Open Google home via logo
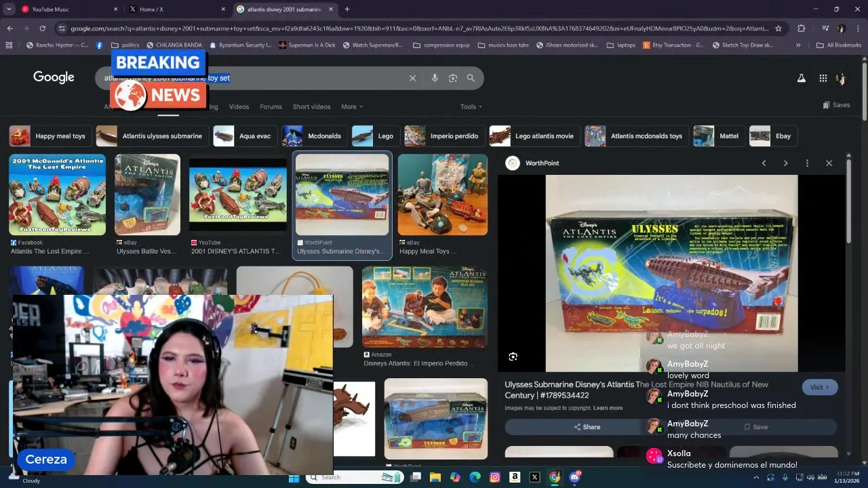Screen dimensions: 868x488 coord(54,77)
